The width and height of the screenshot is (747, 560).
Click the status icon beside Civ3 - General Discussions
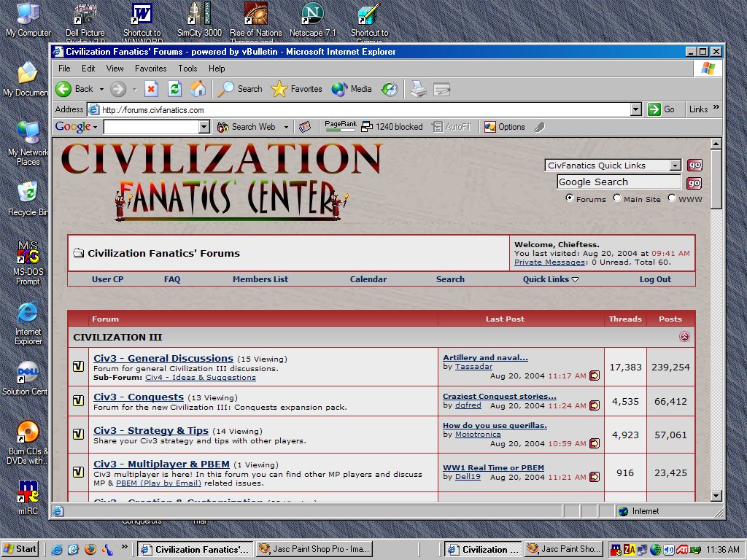pyautogui.click(x=79, y=366)
